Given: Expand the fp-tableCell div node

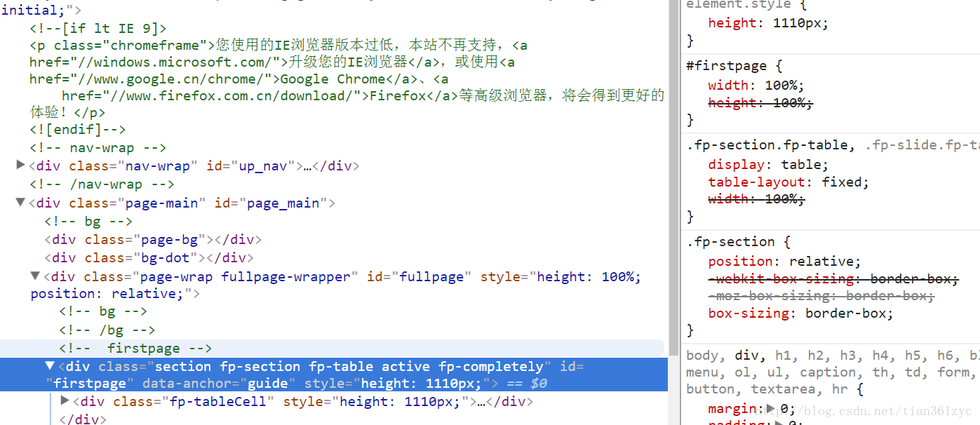Looking at the screenshot, I should click(x=65, y=401).
